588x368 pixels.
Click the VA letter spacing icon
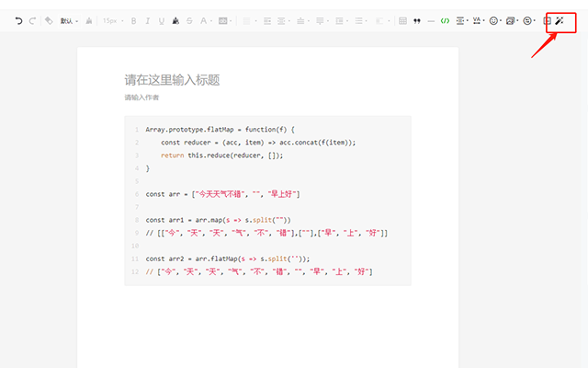pyautogui.click(x=477, y=20)
